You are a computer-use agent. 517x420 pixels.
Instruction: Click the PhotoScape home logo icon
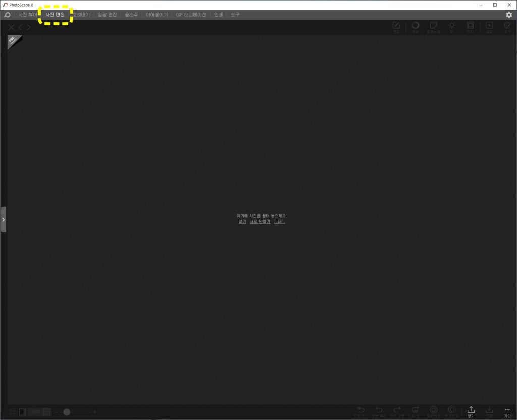(7, 15)
